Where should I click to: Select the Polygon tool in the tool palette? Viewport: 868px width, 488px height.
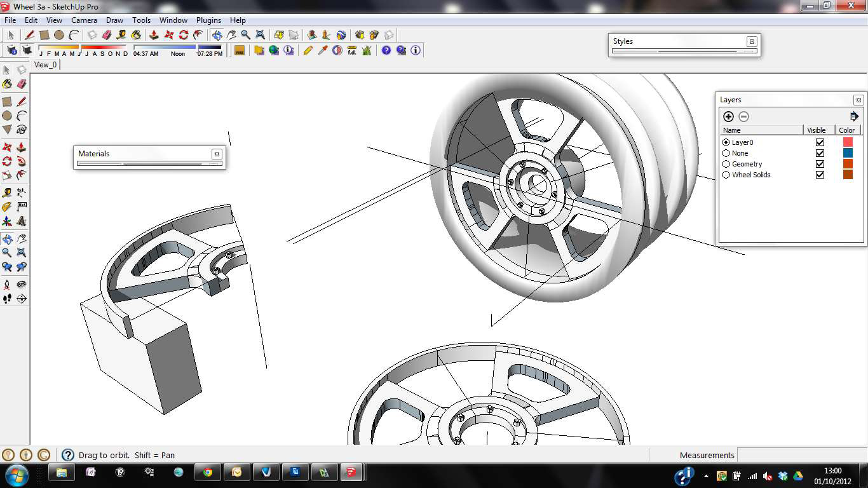[7, 130]
